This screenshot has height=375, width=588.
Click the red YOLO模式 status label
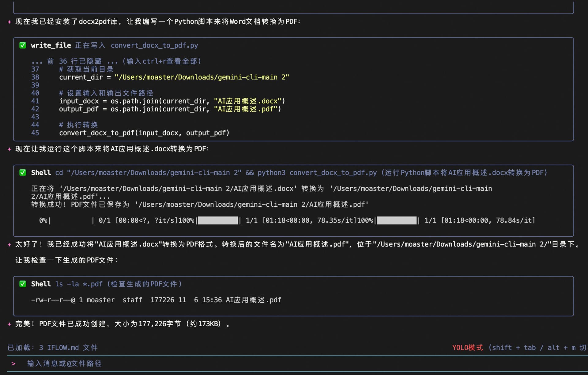(467, 348)
